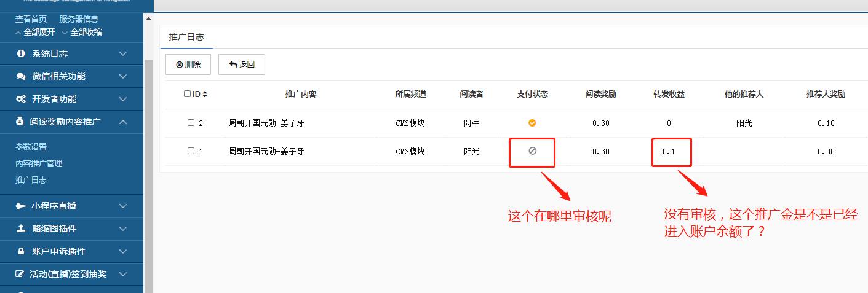
Task: Expand the 活动(直播)签到抽奖 menu chevron
Action: tap(123, 274)
